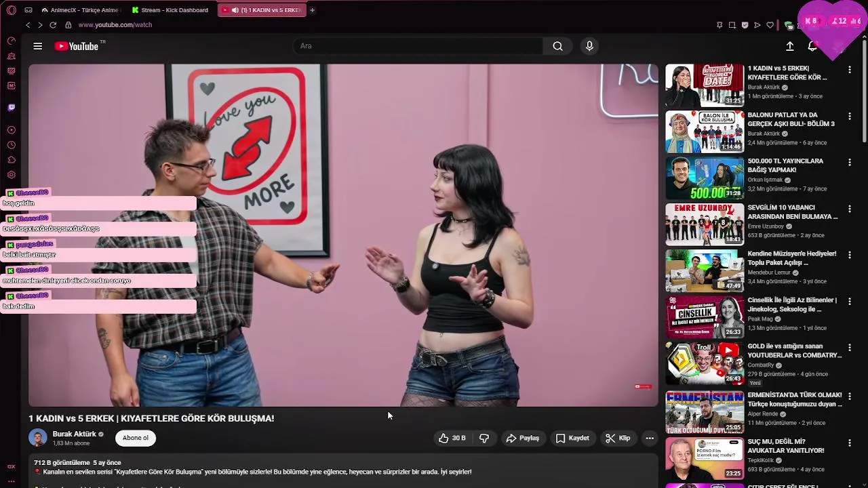Screen dimensions: 868x488
Task: Open ERMENİSTAN'DA TÜRK OLMAK thumbnail 25:05
Action: pyautogui.click(x=705, y=411)
